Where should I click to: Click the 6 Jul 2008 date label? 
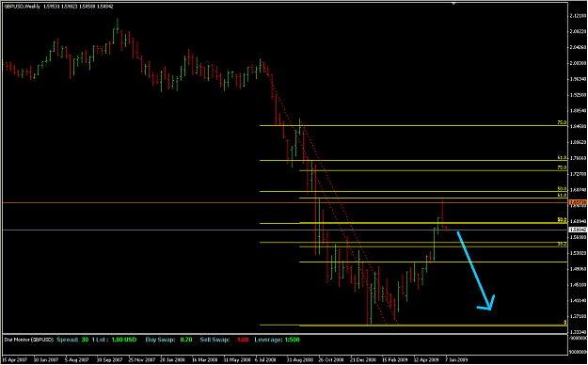266,359
